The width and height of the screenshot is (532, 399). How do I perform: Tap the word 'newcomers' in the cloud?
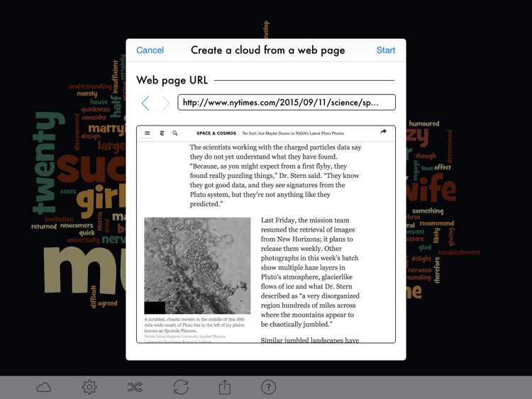[x=77, y=225]
